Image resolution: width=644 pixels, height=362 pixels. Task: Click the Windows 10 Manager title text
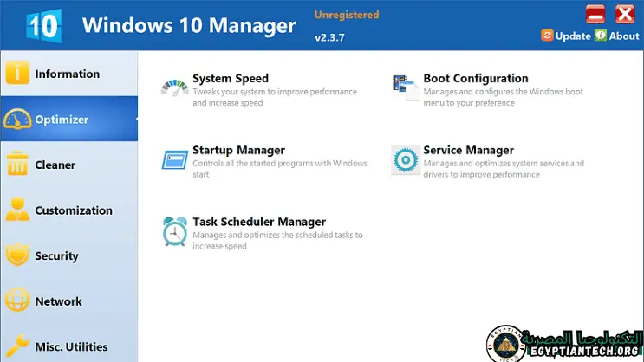point(189,25)
